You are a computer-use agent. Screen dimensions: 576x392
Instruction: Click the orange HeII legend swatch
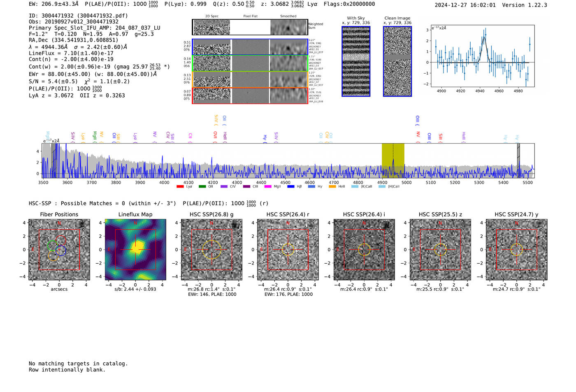[332, 187]
